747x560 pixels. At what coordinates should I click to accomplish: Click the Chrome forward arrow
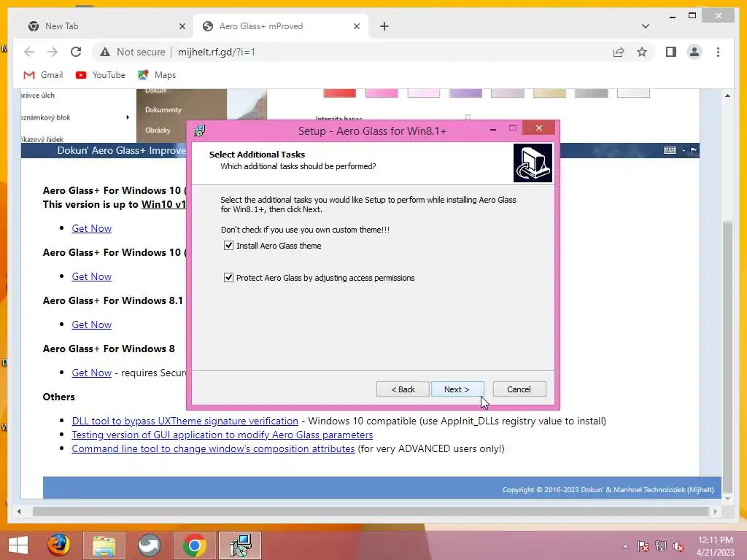coord(53,52)
